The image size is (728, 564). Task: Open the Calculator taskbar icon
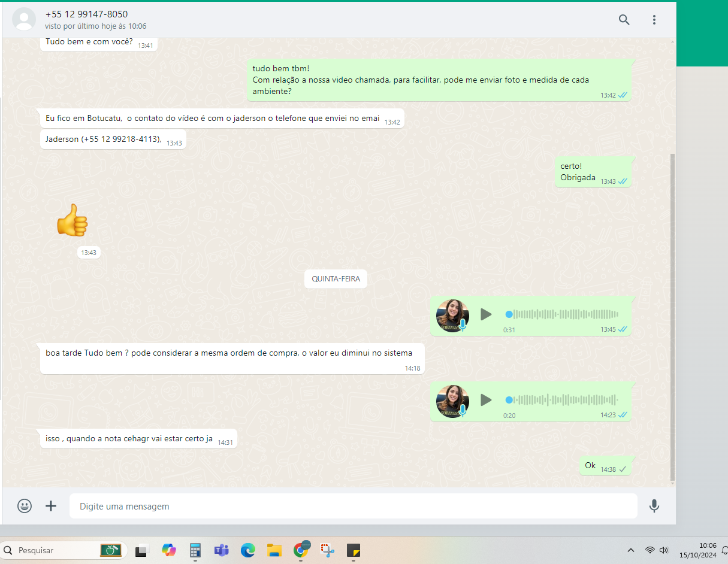[x=195, y=550]
